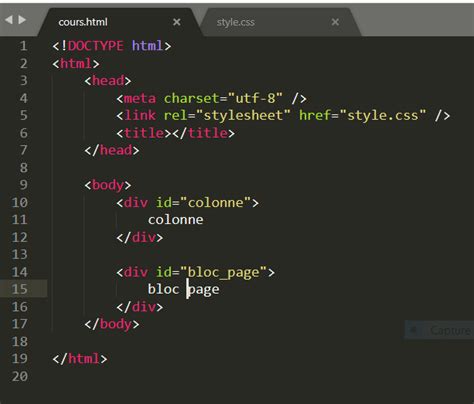The image size is (474, 404).
Task: Place cursor between the title tags
Action: [172, 133]
